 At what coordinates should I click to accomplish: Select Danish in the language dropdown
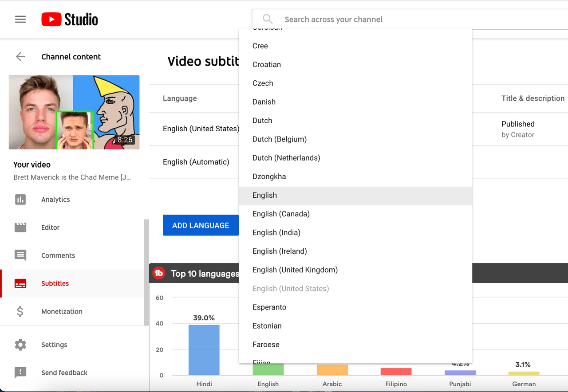click(x=264, y=102)
